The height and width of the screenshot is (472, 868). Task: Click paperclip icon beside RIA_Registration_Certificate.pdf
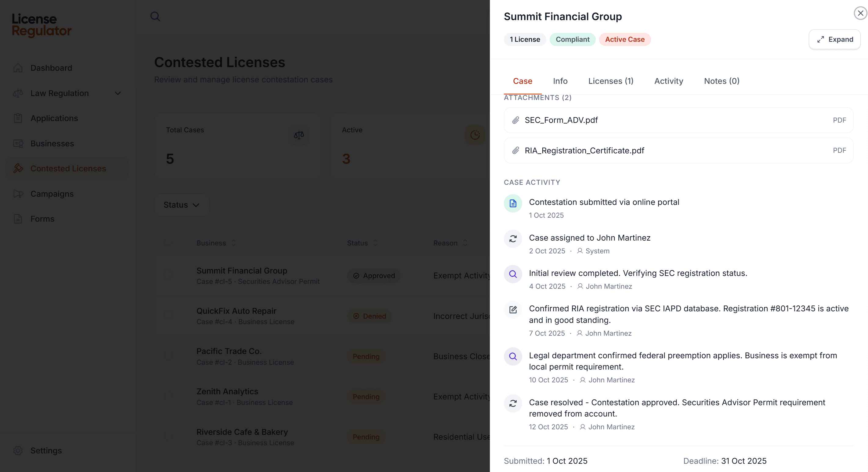[x=515, y=151]
